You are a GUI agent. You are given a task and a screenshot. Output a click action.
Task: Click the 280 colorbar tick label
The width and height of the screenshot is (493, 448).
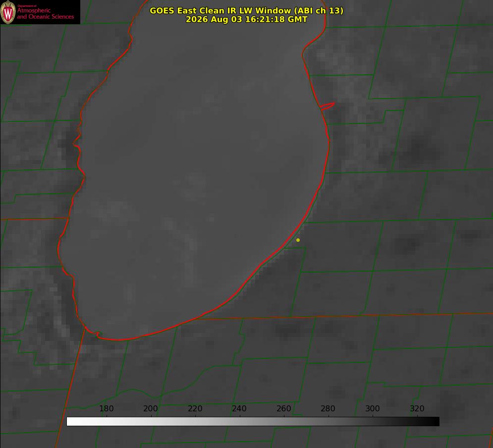click(328, 408)
